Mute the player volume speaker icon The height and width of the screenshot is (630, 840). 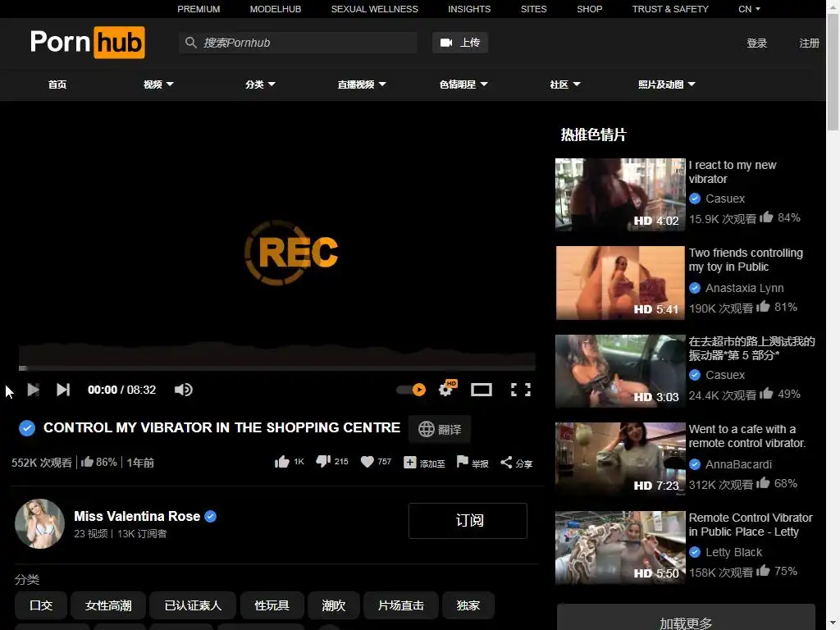(183, 390)
